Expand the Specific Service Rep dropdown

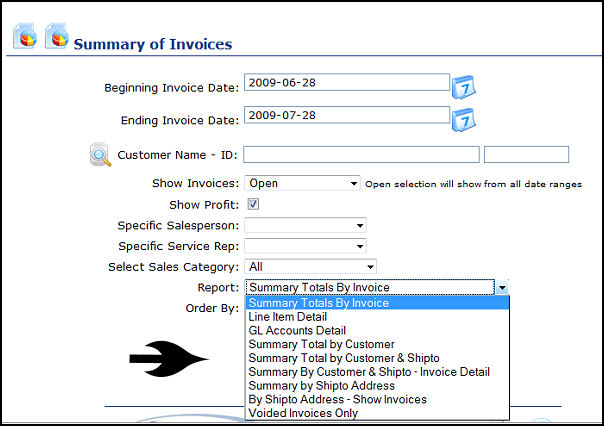point(305,246)
